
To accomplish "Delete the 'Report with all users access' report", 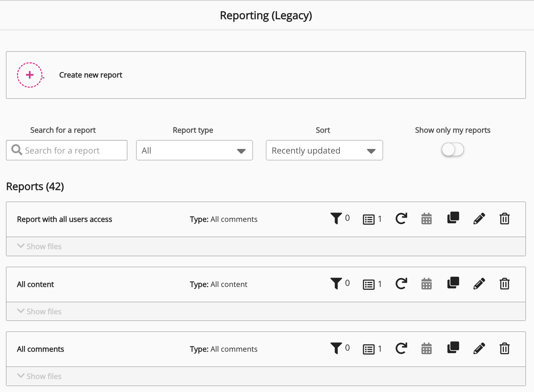I will [504, 219].
